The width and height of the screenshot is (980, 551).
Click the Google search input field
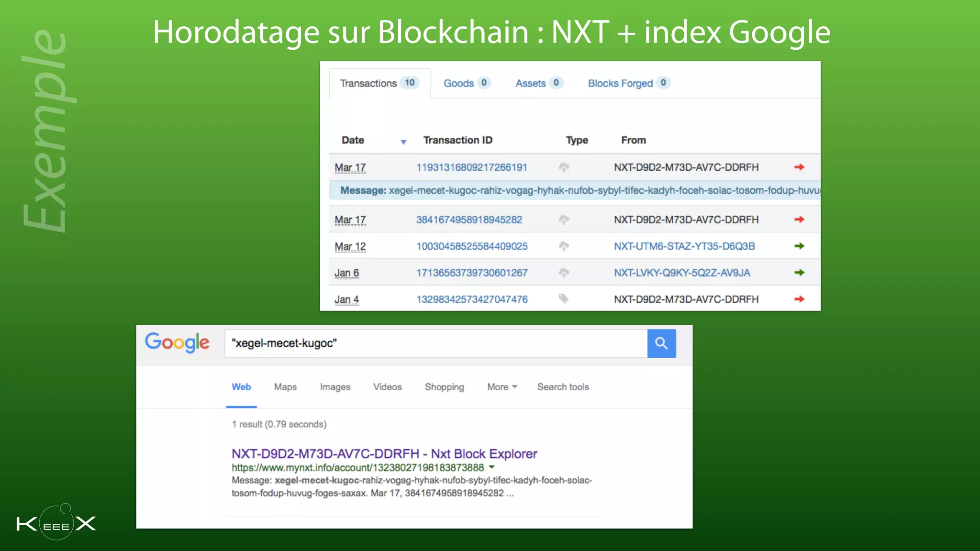(x=436, y=343)
